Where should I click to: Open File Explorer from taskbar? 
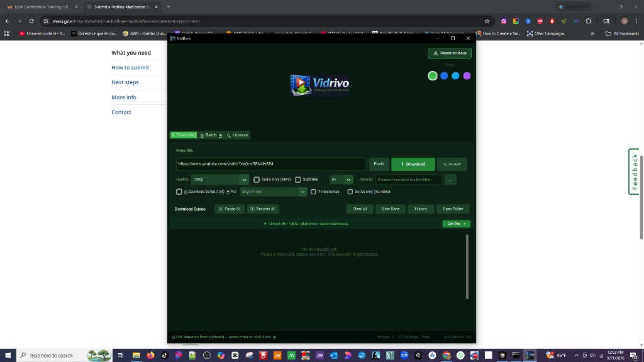[136, 356]
